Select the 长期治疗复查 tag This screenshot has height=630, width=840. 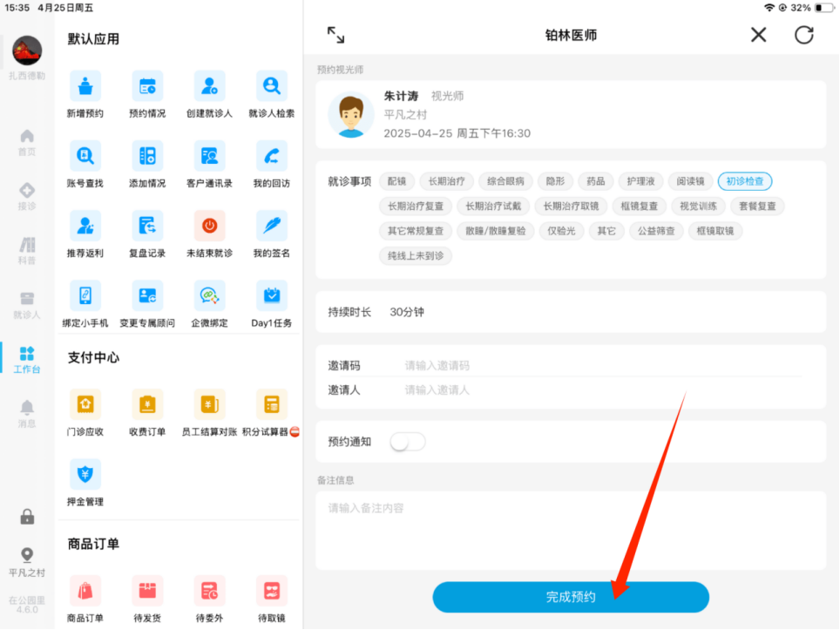[x=416, y=207]
